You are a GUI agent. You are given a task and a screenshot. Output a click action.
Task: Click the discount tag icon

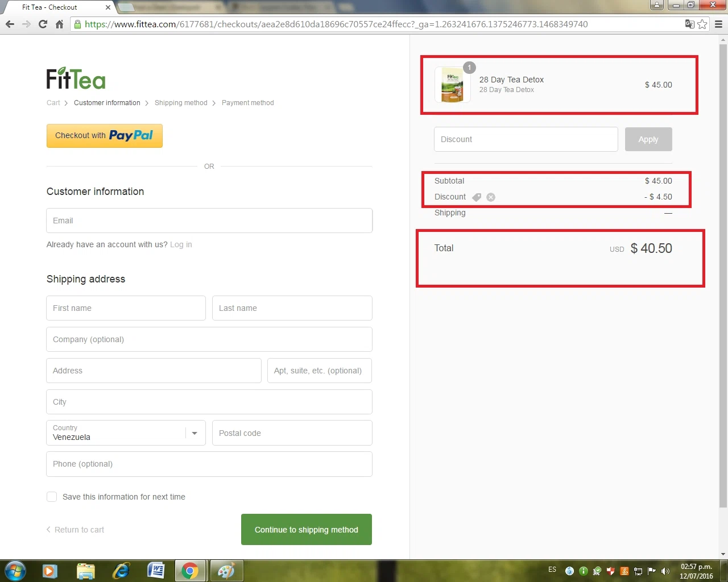point(477,197)
